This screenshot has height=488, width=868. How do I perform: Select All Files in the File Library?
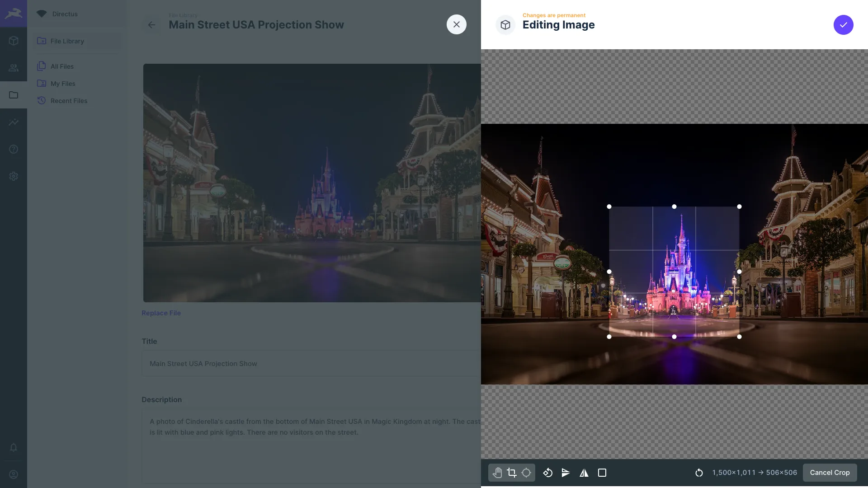[61, 66]
